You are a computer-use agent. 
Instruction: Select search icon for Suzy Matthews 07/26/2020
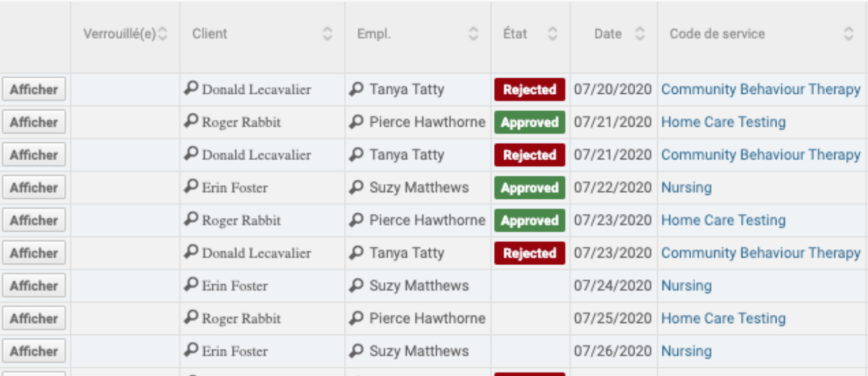coord(356,351)
